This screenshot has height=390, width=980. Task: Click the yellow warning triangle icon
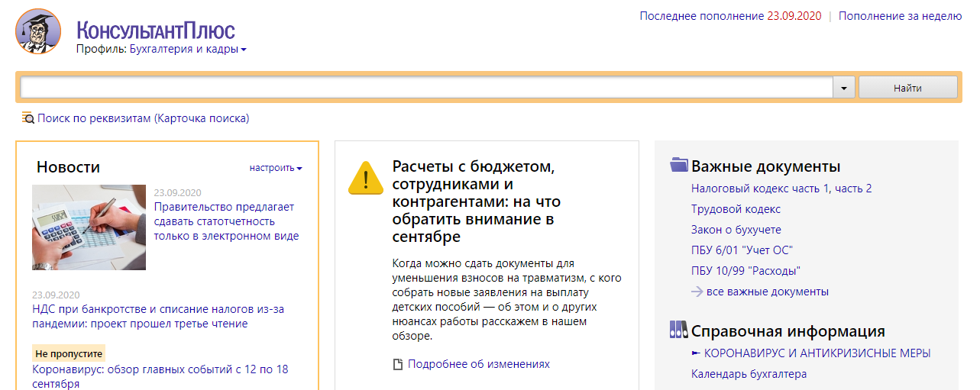coord(365,179)
